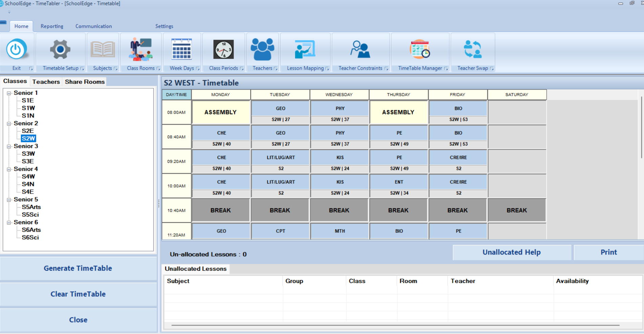Screen dimensions: 644x334
Task: Select class S2E in the tree
Action: (x=28, y=131)
